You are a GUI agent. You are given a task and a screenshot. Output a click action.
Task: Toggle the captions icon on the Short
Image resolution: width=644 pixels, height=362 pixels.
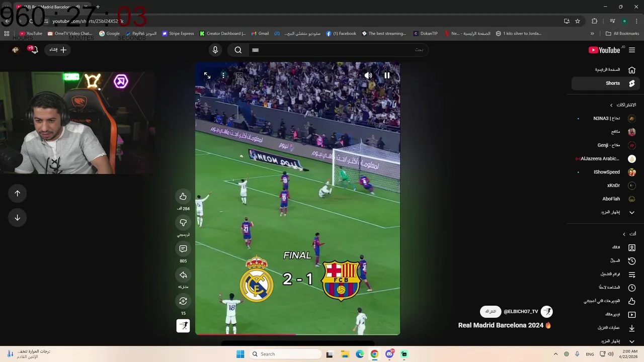pyautogui.click(x=239, y=75)
